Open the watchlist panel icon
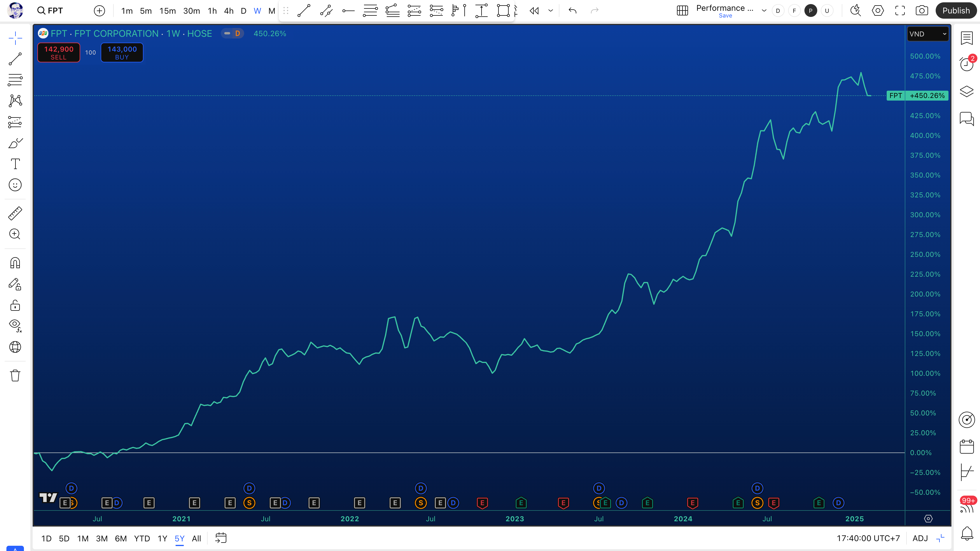The width and height of the screenshot is (980, 551). (x=967, y=38)
